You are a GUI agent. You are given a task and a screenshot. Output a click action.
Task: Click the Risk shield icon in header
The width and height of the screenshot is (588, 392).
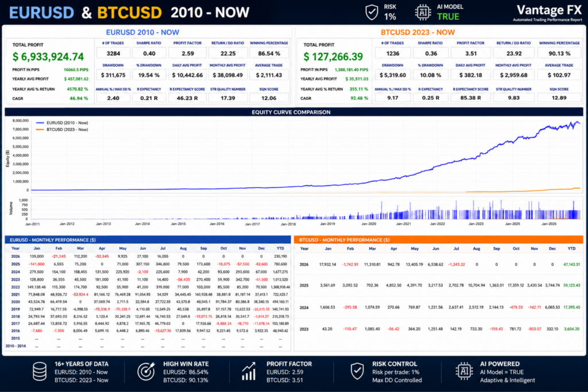[x=372, y=13]
